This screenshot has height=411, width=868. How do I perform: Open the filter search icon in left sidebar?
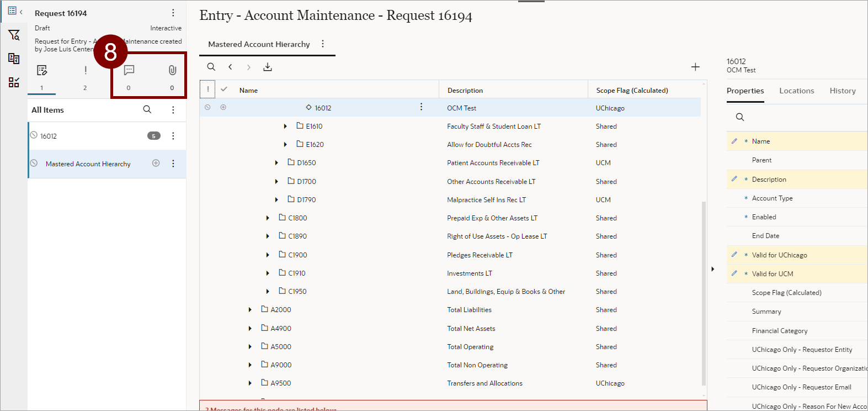pyautogui.click(x=14, y=35)
